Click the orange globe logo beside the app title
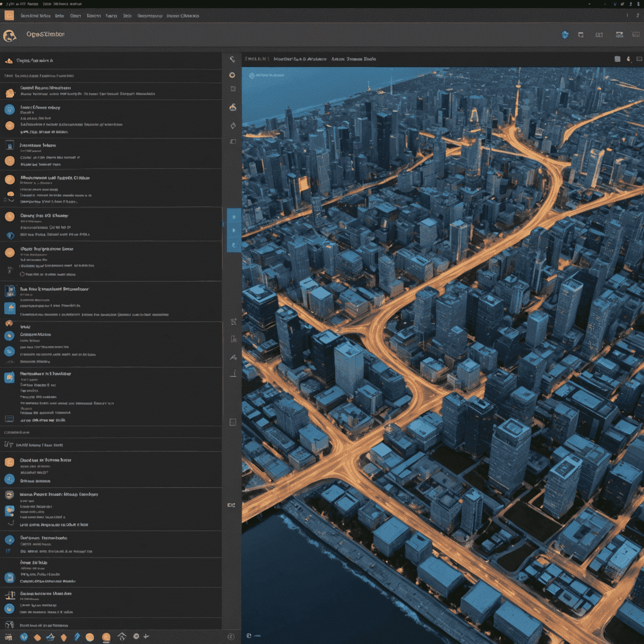This screenshot has height=644, width=644. pyautogui.click(x=10, y=36)
